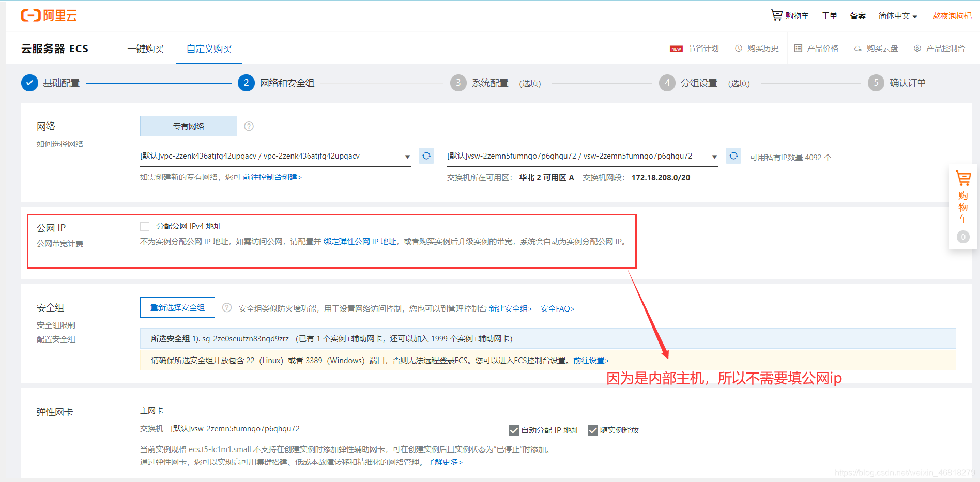Open the 绑定弹性公网 IP 地址 link

click(360, 242)
